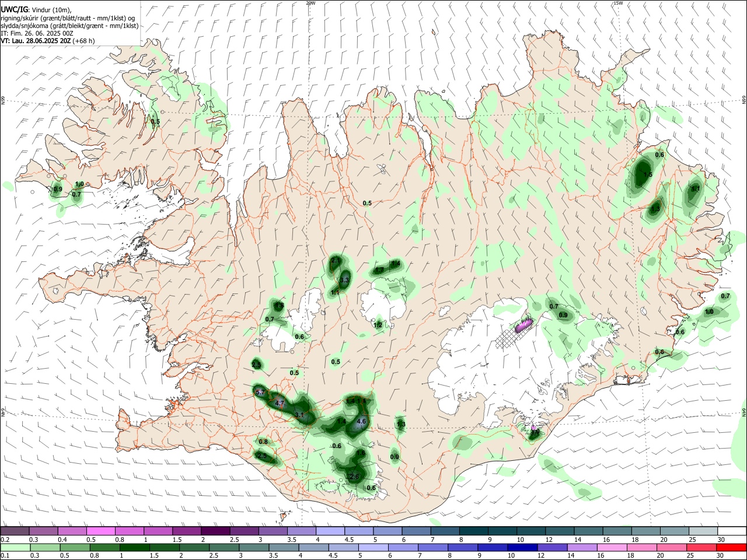Click the dark green 1.5 rain scale swatch
Image resolution: width=747 pixels, height=560 pixels.
(x=164, y=548)
